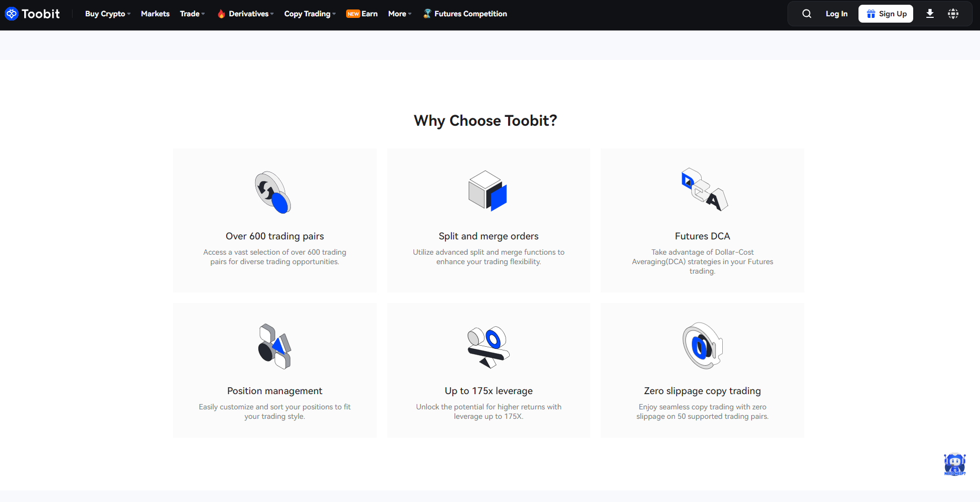Click the Sign Up button

pyautogui.click(x=886, y=14)
